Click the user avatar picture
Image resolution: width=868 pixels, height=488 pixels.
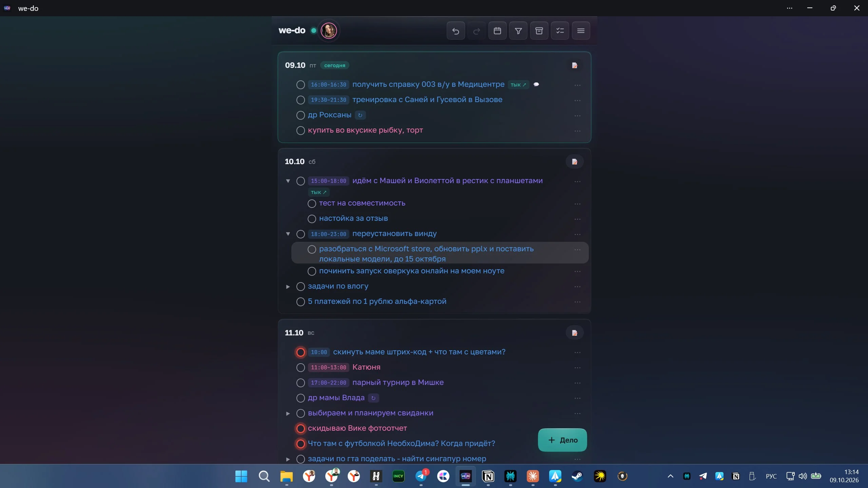pyautogui.click(x=329, y=31)
